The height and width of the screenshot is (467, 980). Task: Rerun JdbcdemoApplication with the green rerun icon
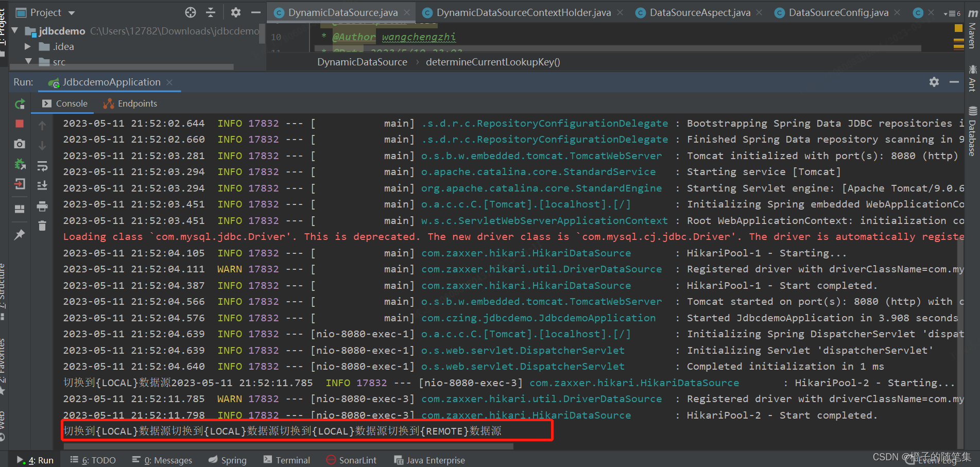(x=20, y=104)
